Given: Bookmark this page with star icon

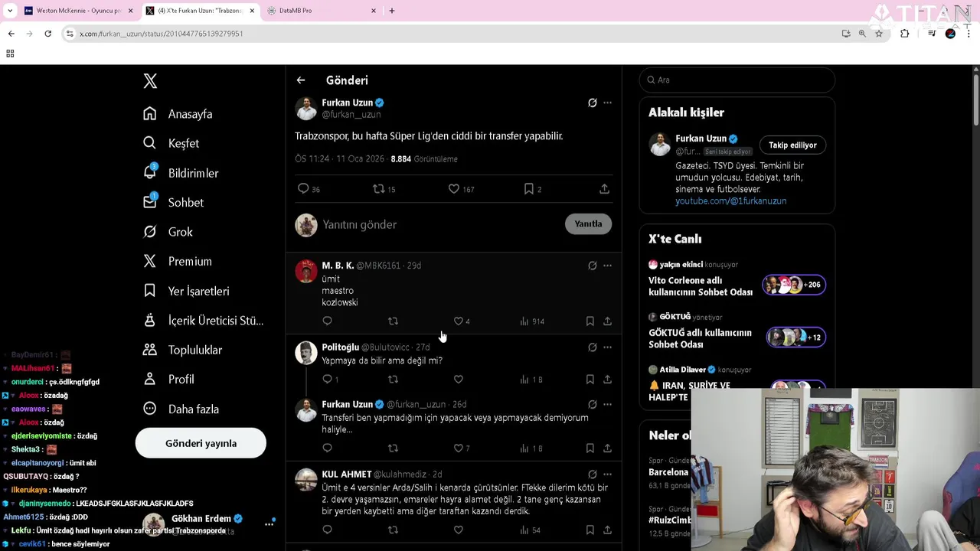Looking at the screenshot, I should click(x=879, y=34).
